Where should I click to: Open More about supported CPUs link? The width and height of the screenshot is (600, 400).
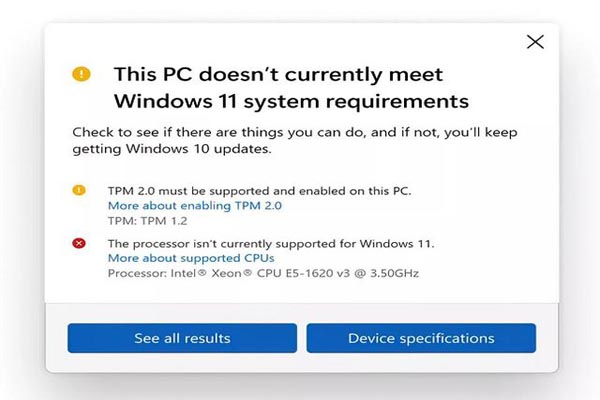(x=191, y=258)
